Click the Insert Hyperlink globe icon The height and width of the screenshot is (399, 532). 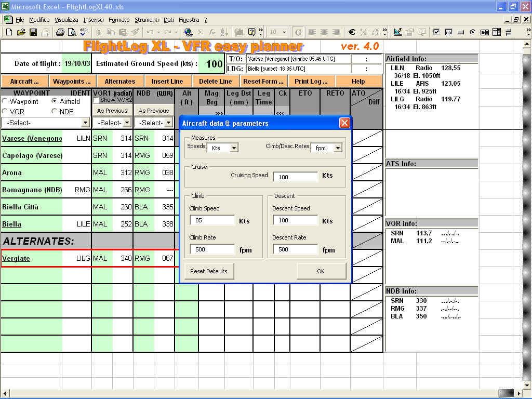point(188,32)
